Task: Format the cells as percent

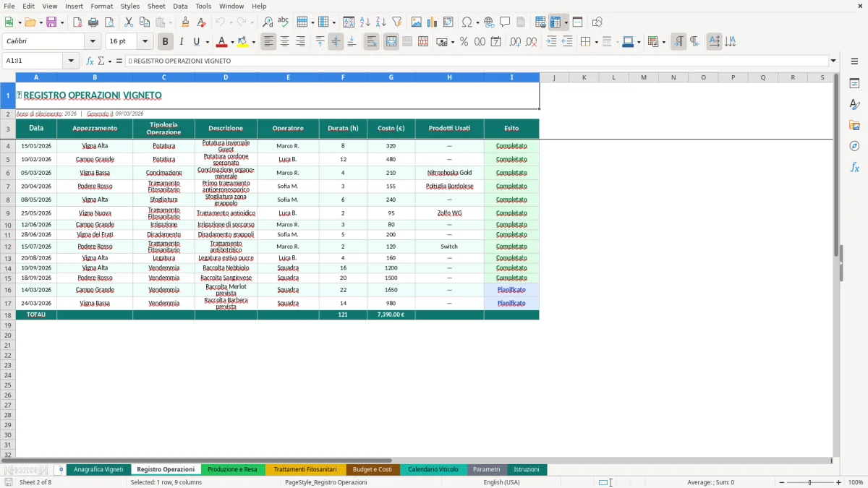Action: [x=464, y=42]
